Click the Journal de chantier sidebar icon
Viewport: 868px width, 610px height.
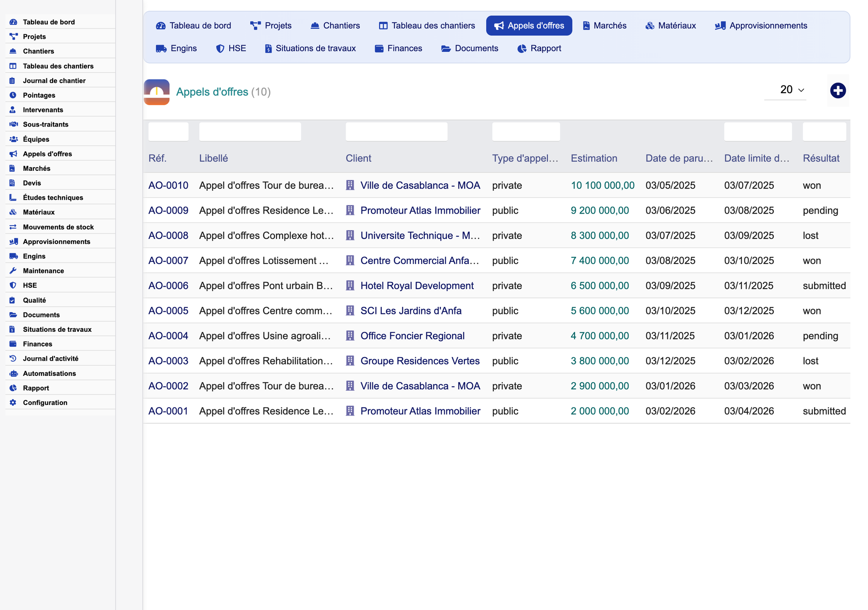pos(13,81)
